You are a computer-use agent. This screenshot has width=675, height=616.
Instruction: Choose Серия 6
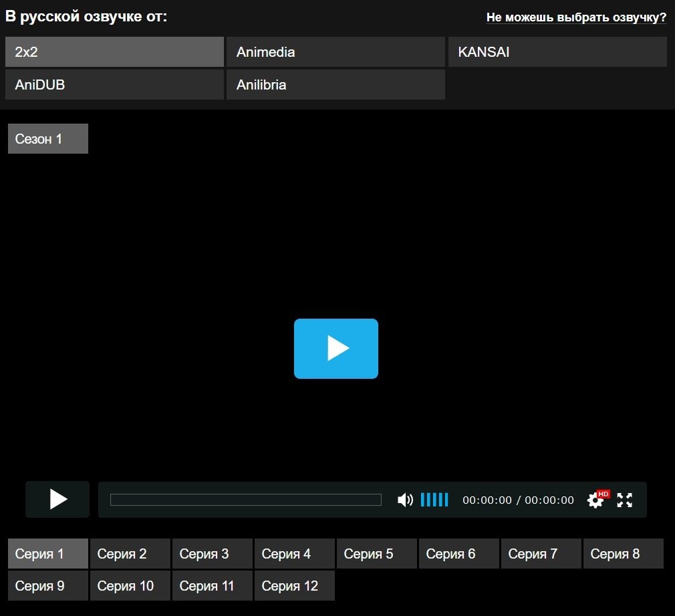click(x=459, y=554)
